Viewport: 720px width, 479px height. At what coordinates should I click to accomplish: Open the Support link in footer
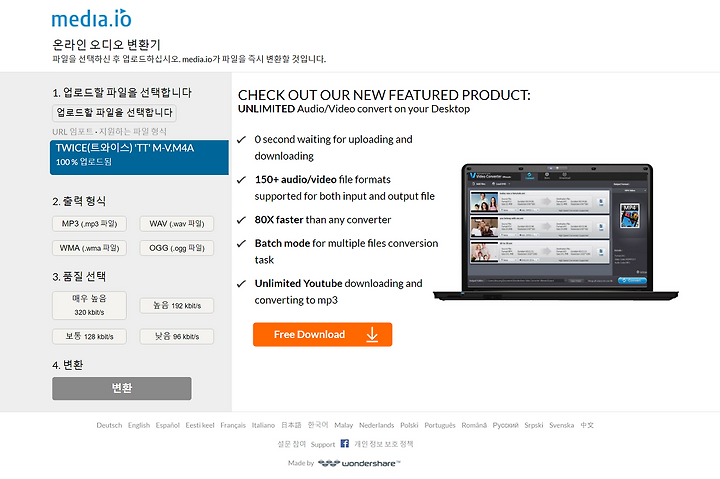tap(323, 445)
